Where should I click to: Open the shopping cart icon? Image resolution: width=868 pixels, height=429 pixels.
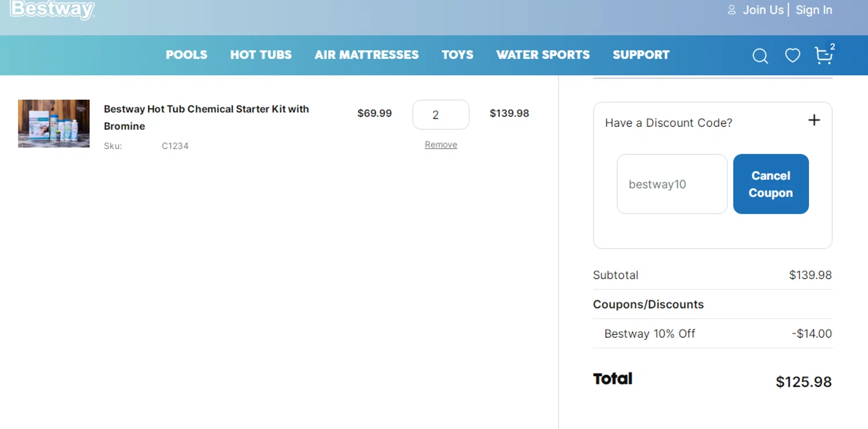823,56
